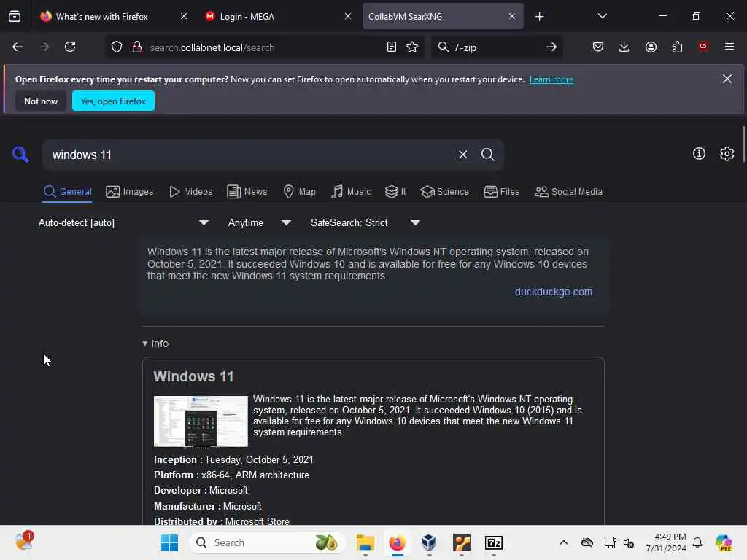Switch to Map search category
The width and height of the screenshot is (747, 560).
click(x=299, y=192)
